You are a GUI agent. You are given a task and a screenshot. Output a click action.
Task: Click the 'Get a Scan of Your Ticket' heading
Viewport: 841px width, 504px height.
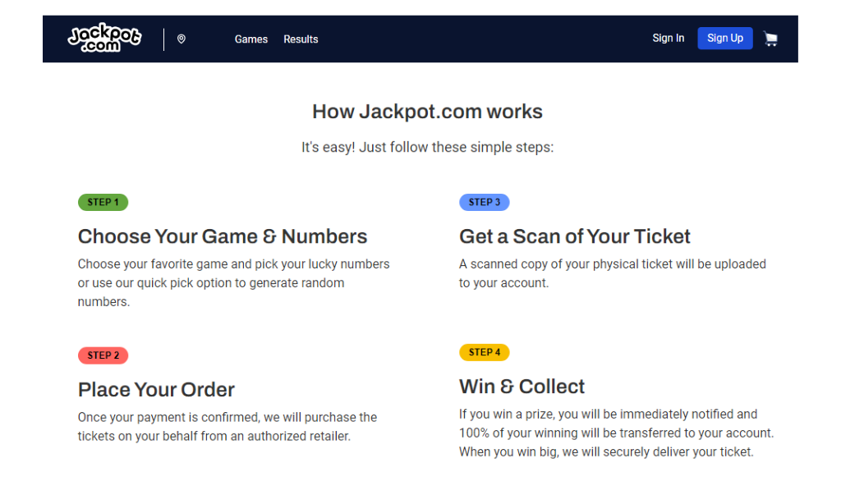[x=574, y=236]
